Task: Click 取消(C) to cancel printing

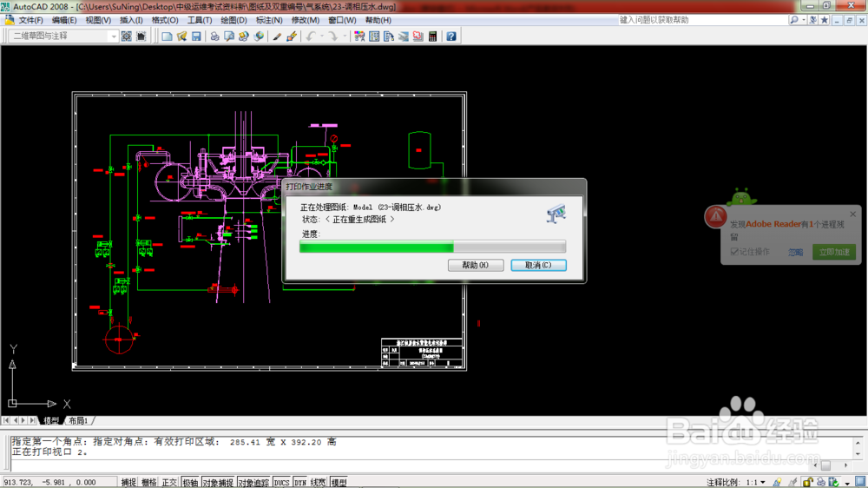Action: 538,266
